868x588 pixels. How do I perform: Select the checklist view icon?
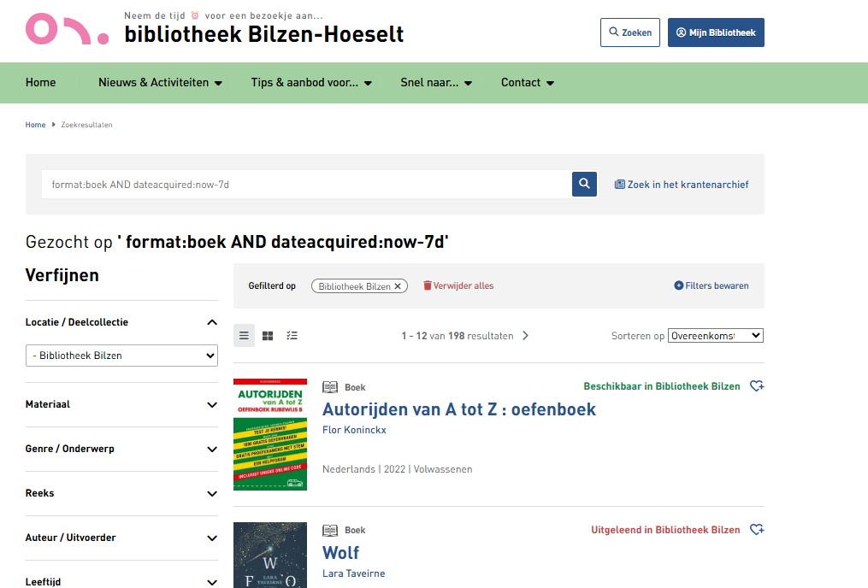pyautogui.click(x=292, y=336)
